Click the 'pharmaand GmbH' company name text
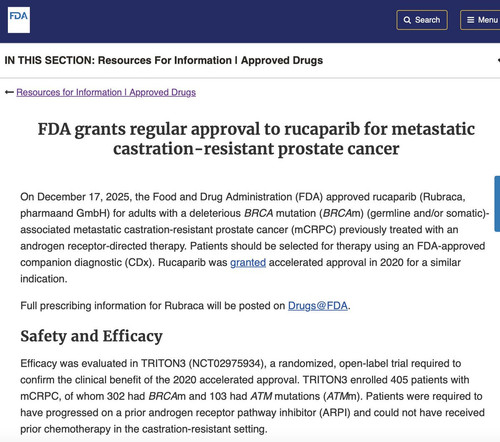The image size is (500, 442). (65, 213)
